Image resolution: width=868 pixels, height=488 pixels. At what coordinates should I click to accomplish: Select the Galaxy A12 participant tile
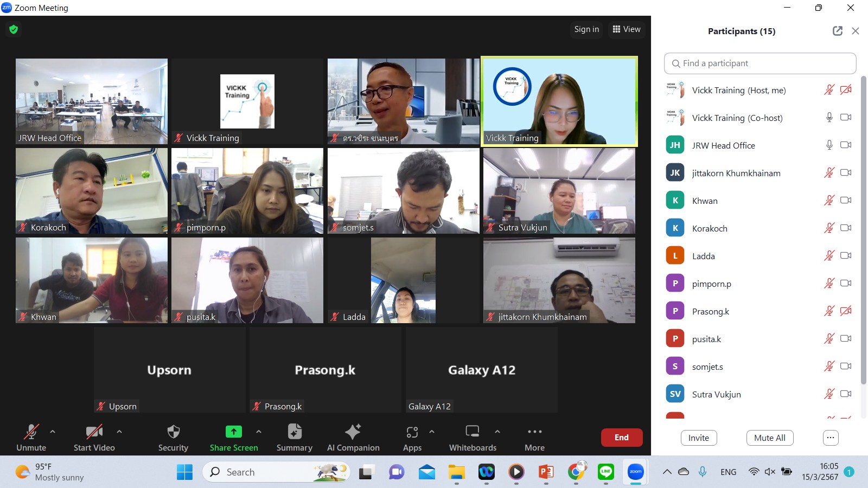pos(482,370)
